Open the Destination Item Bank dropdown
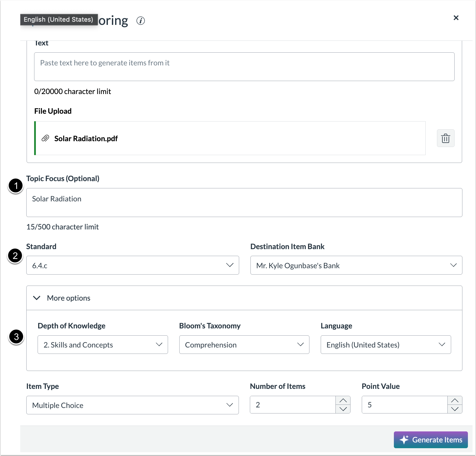Viewport: 476px width, 456px height. (356, 265)
